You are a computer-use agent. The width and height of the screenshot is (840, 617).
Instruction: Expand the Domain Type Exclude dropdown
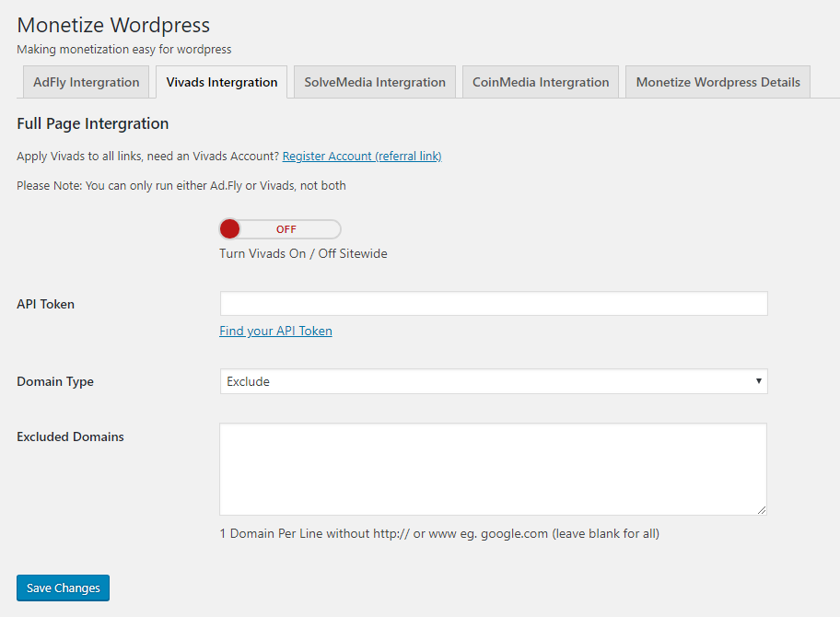coord(493,381)
